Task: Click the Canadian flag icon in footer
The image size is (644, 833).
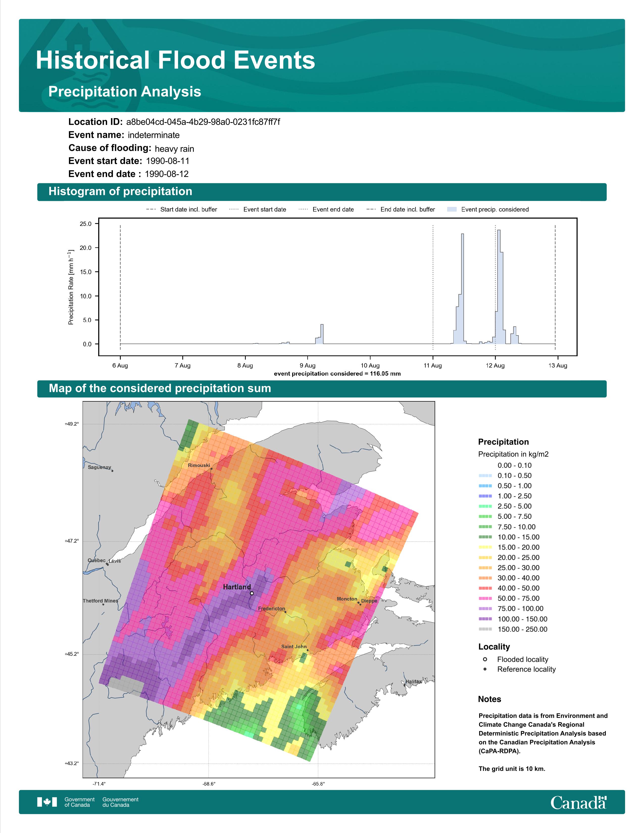Action: click(47, 802)
